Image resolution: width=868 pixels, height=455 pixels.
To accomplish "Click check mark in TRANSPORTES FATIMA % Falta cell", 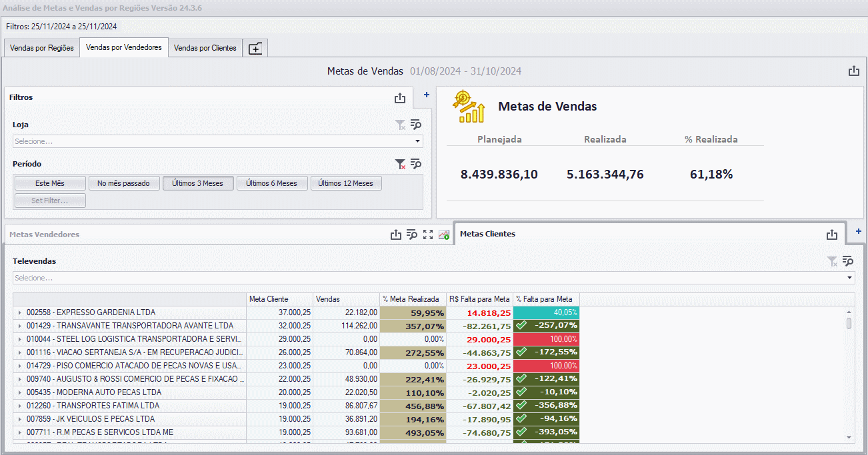I will pyautogui.click(x=521, y=405).
